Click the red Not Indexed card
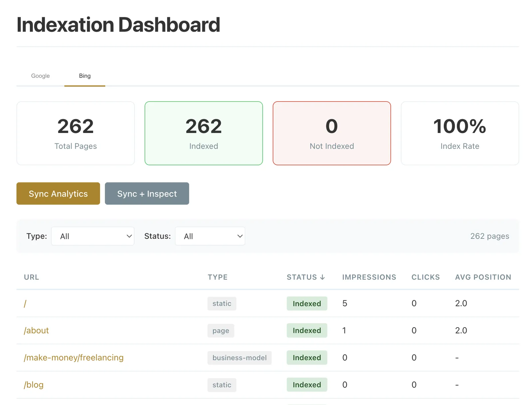 [x=332, y=133]
